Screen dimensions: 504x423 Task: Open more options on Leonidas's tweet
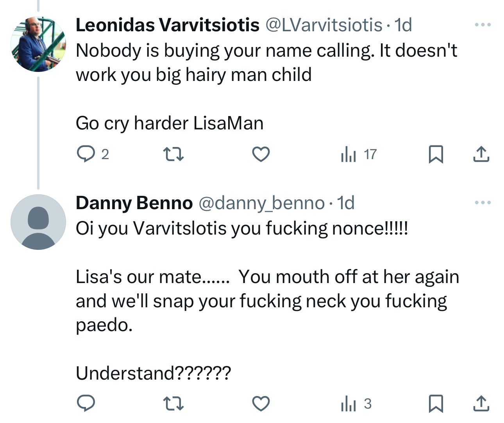click(483, 25)
